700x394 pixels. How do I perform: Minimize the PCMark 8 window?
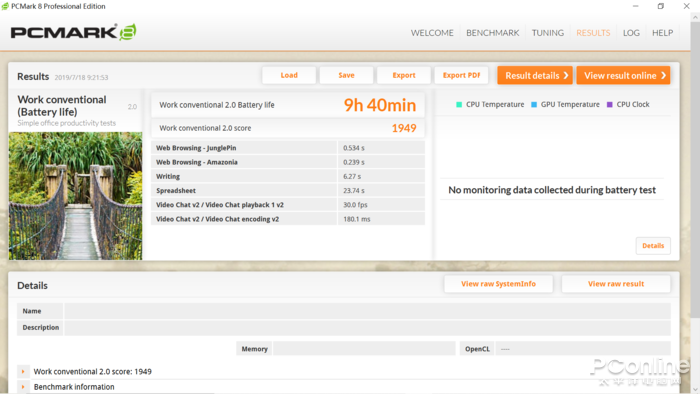[635, 6]
